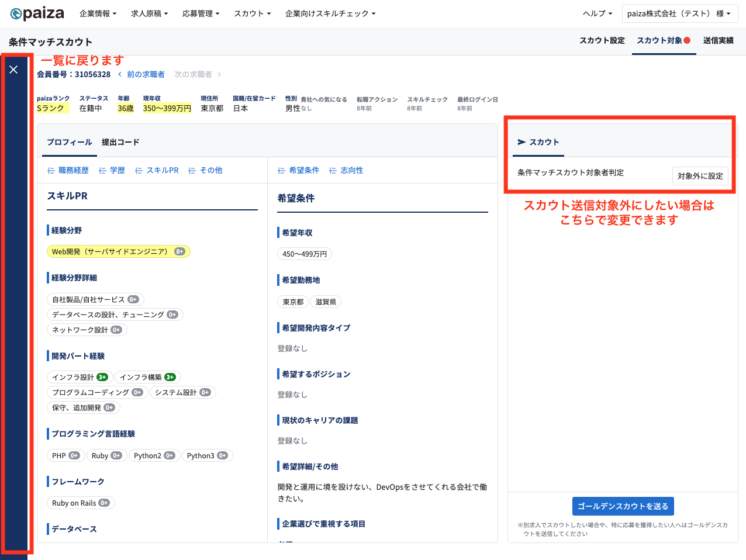This screenshot has width=746, height=560.
Task: Open the スカウト dropdown in top navigation
Action: [253, 13]
